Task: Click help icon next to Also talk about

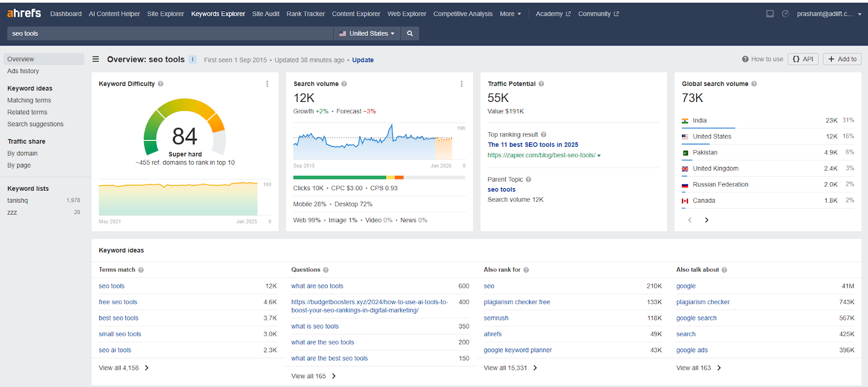Action: pos(724,270)
